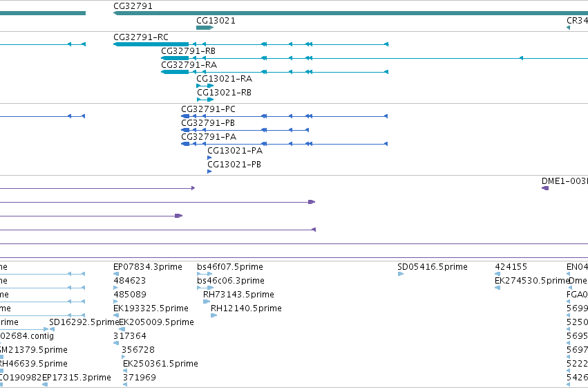Click the thick exon block of CG32791-RB

click(175, 58)
